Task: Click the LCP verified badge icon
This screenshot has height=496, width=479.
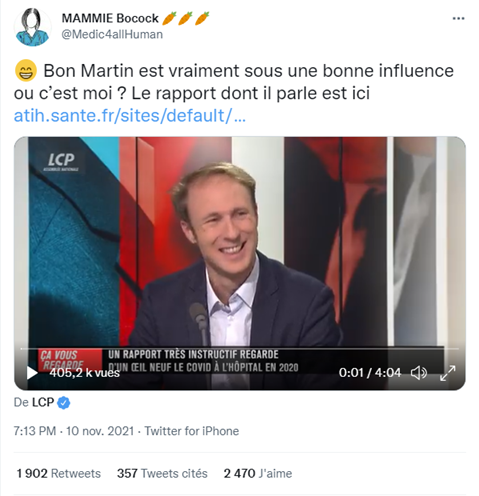Action: 63,403
